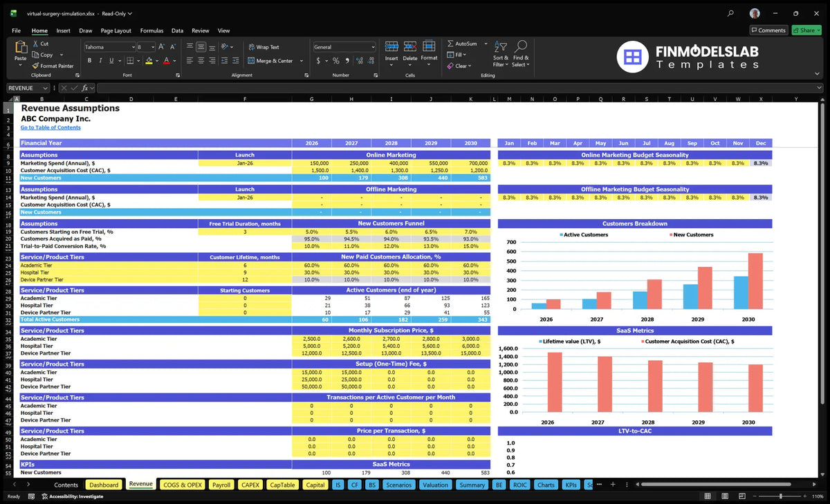Open Find & Select menu
The height and width of the screenshot is (504, 830).
click(x=521, y=54)
